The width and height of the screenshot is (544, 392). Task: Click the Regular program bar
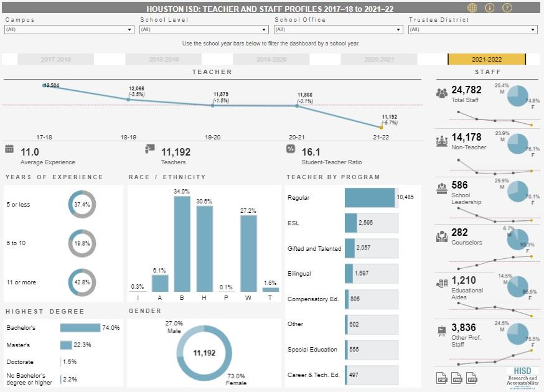tap(370, 198)
